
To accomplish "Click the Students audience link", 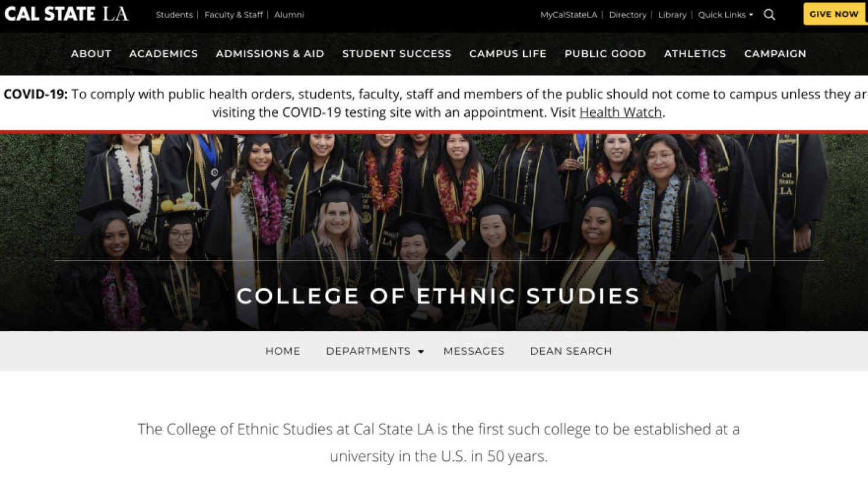I will pyautogui.click(x=174, y=14).
